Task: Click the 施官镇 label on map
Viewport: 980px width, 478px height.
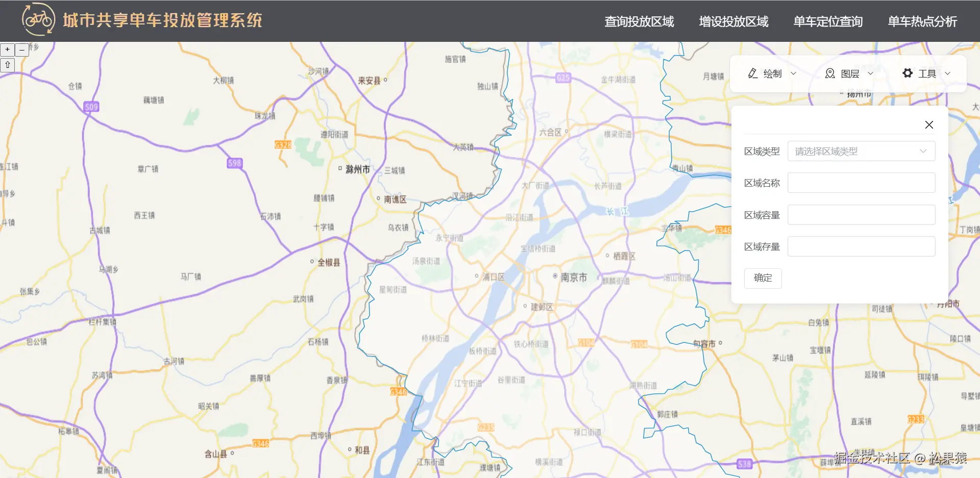Action: tap(455, 59)
